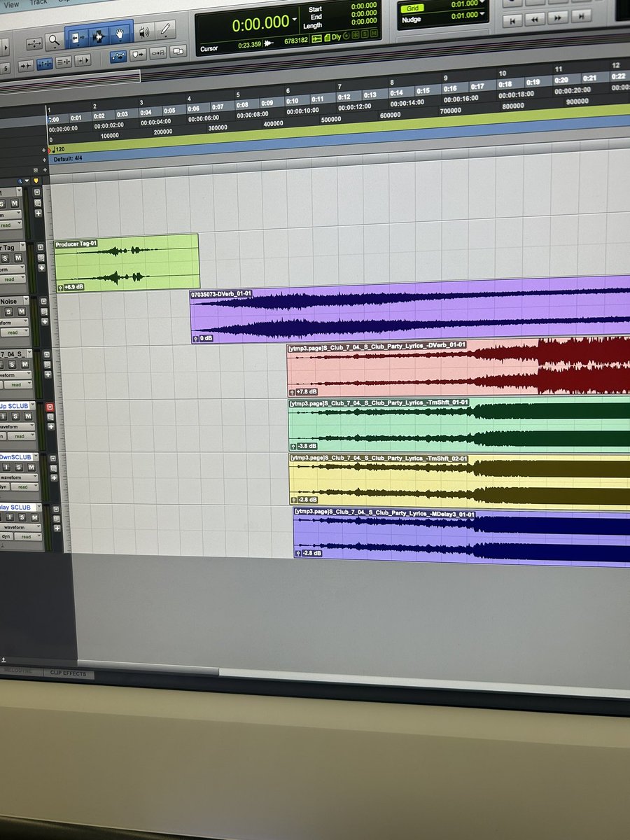Select the Producer Tag-01 audio clip

pyautogui.click(x=126, y=262)
